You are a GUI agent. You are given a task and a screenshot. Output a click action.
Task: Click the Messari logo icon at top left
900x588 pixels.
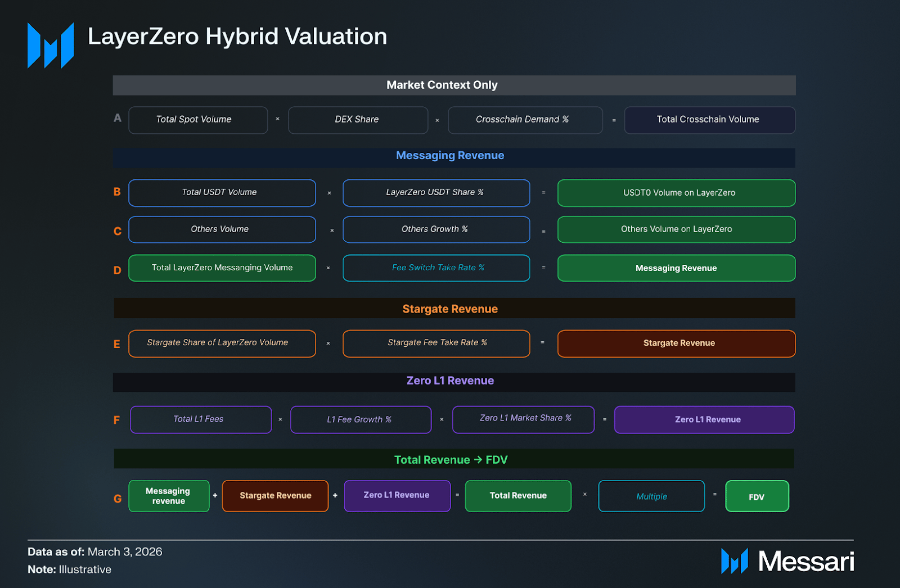(x=51, y=46)
